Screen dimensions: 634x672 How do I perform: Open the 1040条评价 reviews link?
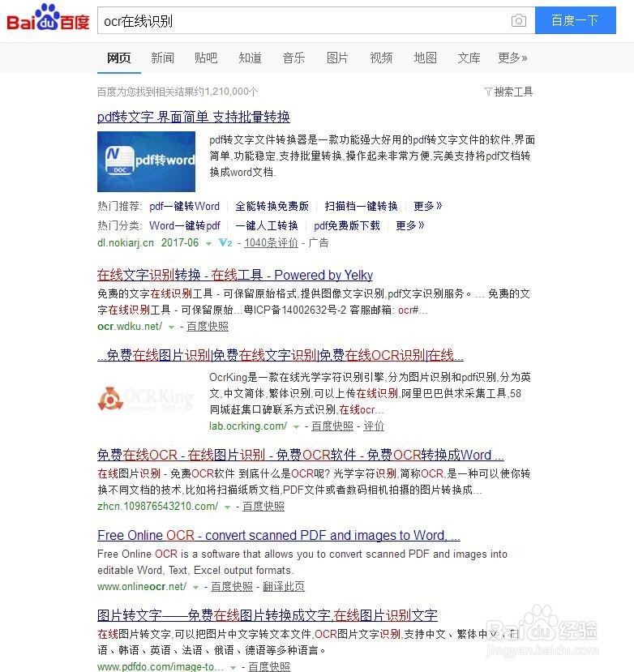coord(271,242)
